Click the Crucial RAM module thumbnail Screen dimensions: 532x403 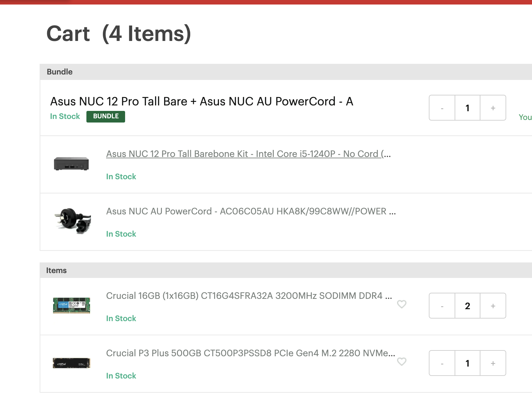coord(71,305)
